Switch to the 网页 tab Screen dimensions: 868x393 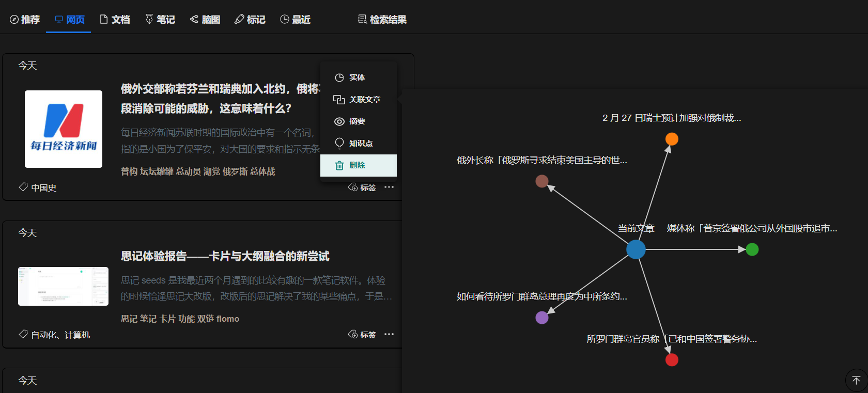tap(70, 20)
